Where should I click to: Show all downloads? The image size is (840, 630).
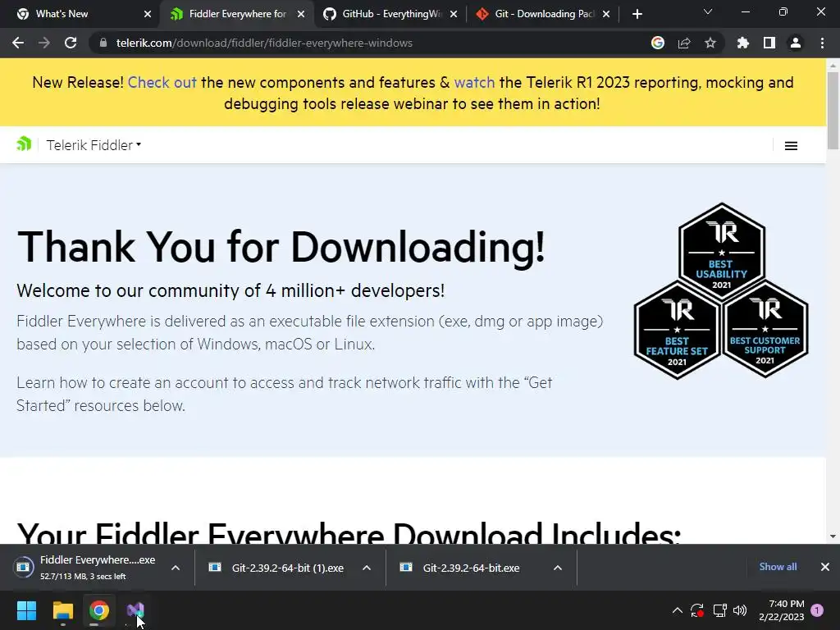point(778,567)
